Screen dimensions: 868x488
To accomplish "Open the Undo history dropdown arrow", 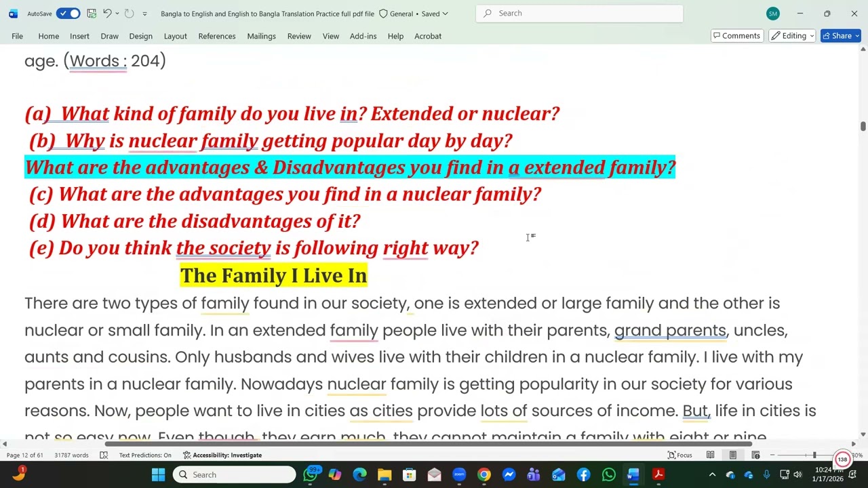I will (117, 14).
